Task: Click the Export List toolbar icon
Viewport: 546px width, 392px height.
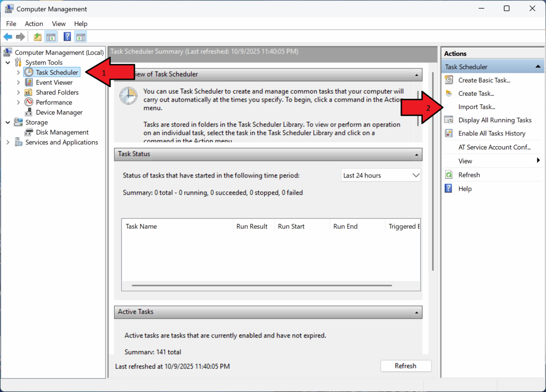Action: 37,36
